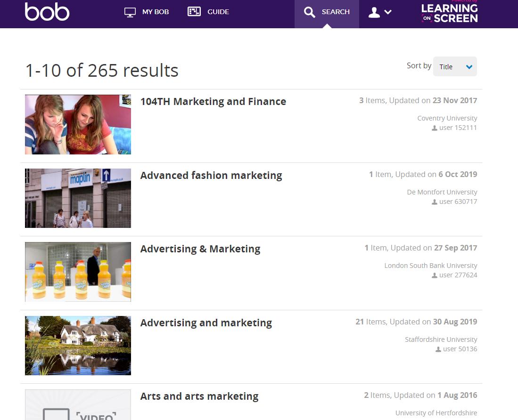Click '1 Item, Updated on 6 Oct 2019'
Image resolution: width=518 pixels, height=420 pixels.
[423, 175]
